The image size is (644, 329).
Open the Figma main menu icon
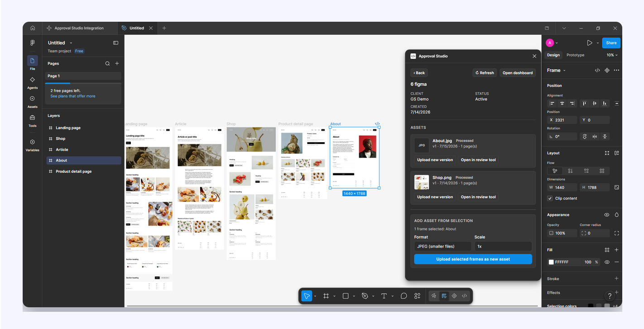[x=33, y=43]
